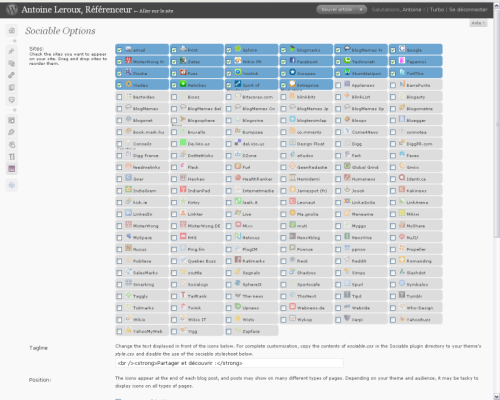The width and height of the screenshot is (500, 400).
Task: Click the LinkedIn site icon
Action: [128, 213]
